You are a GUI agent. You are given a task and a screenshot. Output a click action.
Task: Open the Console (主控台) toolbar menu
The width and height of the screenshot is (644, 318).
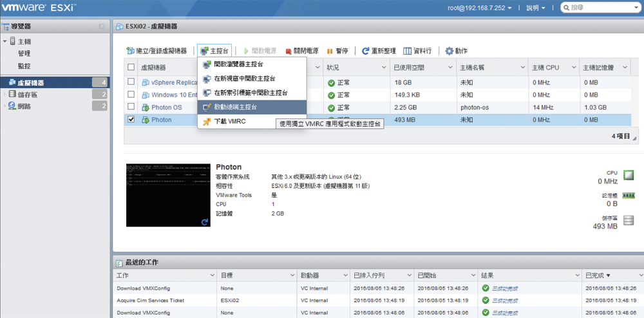(214, 51)
